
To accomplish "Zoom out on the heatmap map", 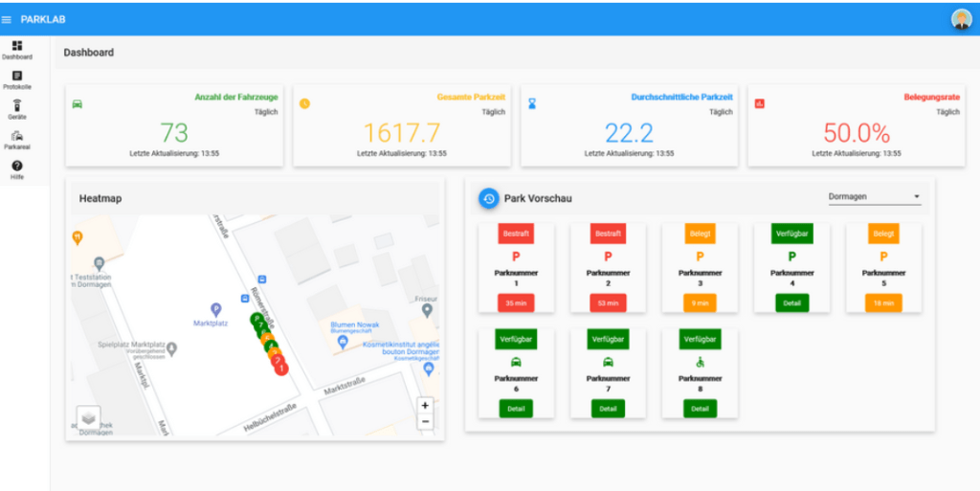I will pos(426,421).
